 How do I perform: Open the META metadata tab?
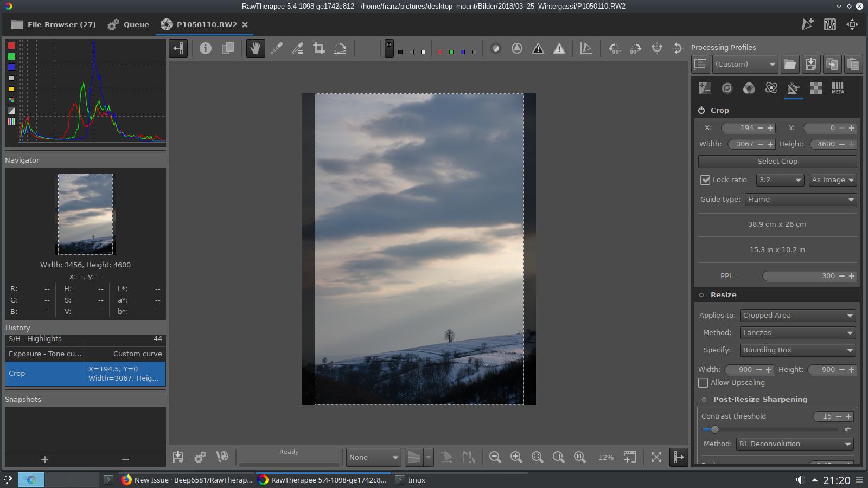[x=837, y=88]
